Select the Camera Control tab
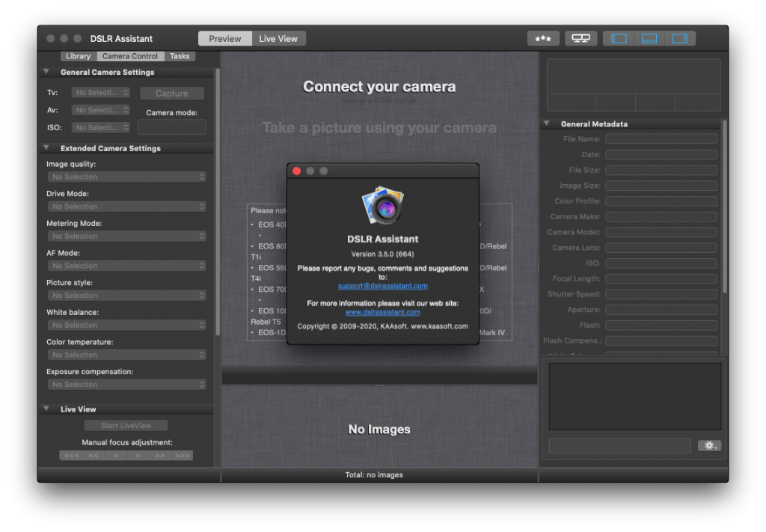Screen dimensions: 766x532 (x=130, y=56)
